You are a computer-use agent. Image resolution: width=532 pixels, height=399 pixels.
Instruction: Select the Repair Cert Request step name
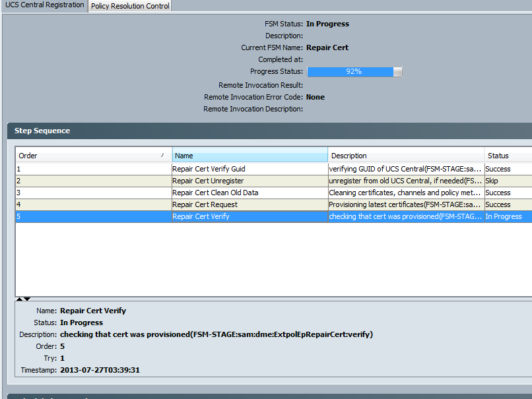click(x=205, y=204)
